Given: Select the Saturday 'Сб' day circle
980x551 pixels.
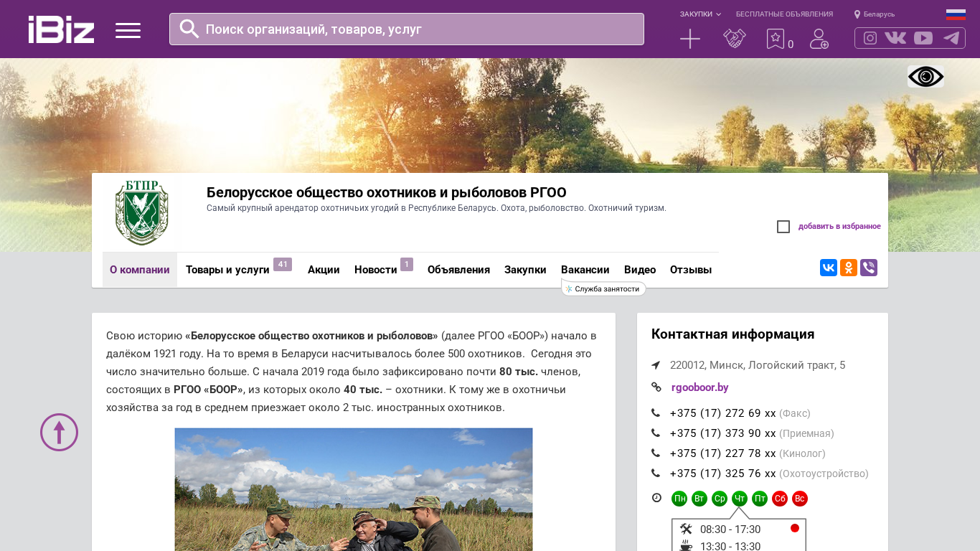Looking at the screenshot, I should click(x=780, y=499).
